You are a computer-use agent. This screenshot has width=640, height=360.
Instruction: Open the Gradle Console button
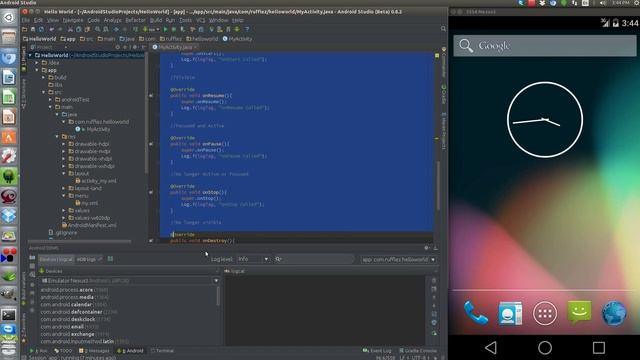[x=418, y=351]
